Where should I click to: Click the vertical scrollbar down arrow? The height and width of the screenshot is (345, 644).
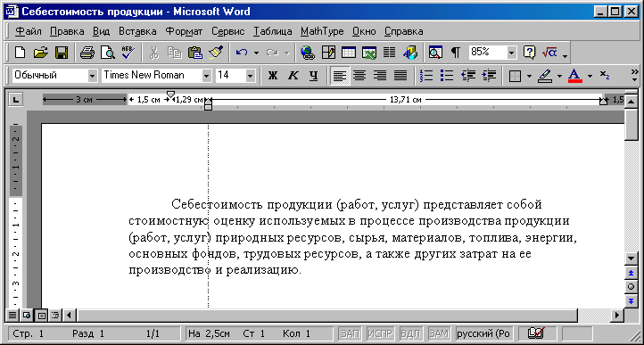[632, 259]
